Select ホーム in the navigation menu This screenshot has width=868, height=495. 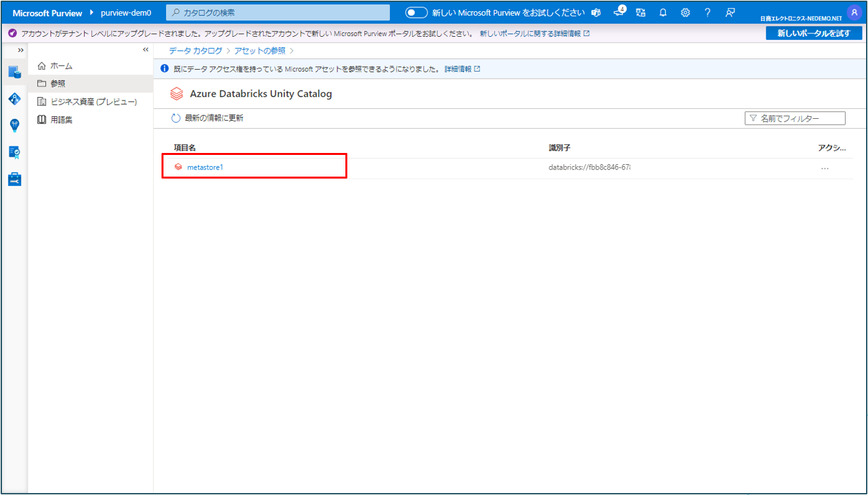61,66
